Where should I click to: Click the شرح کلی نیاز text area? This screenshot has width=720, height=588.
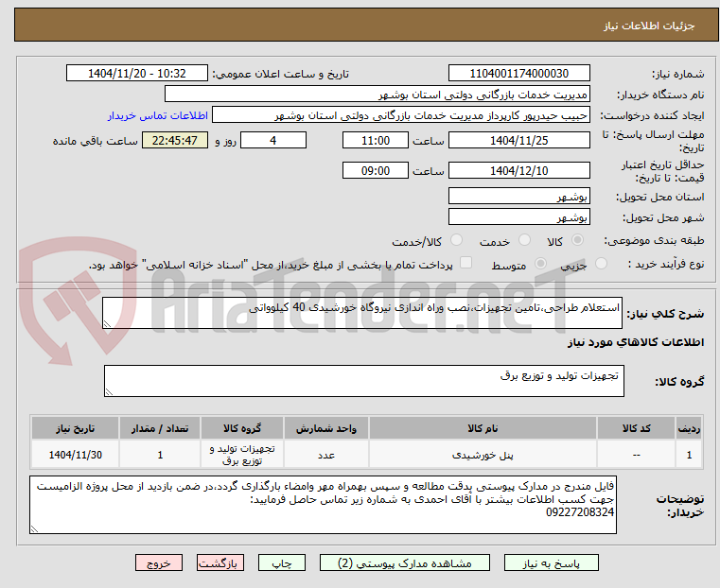coord(362,313)
